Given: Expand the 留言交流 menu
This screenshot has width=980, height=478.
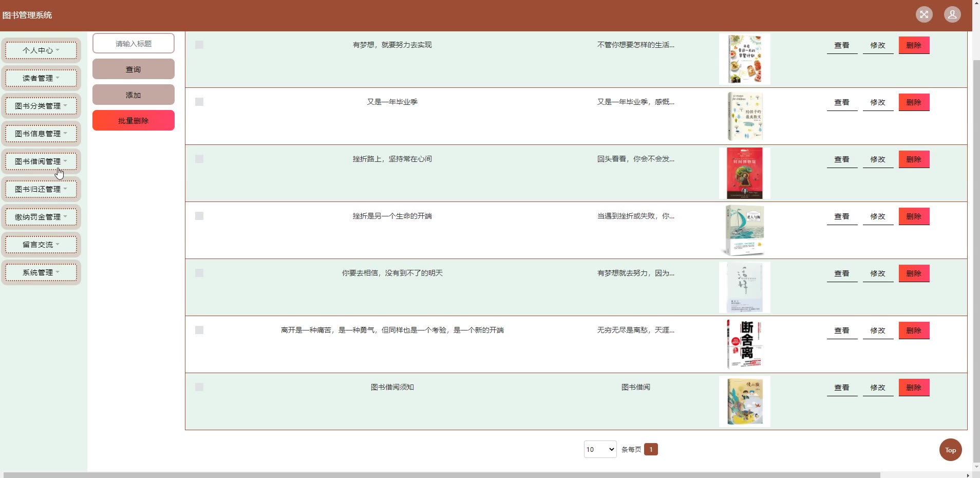Looking at the screenshot, I should tap(41, 245).
